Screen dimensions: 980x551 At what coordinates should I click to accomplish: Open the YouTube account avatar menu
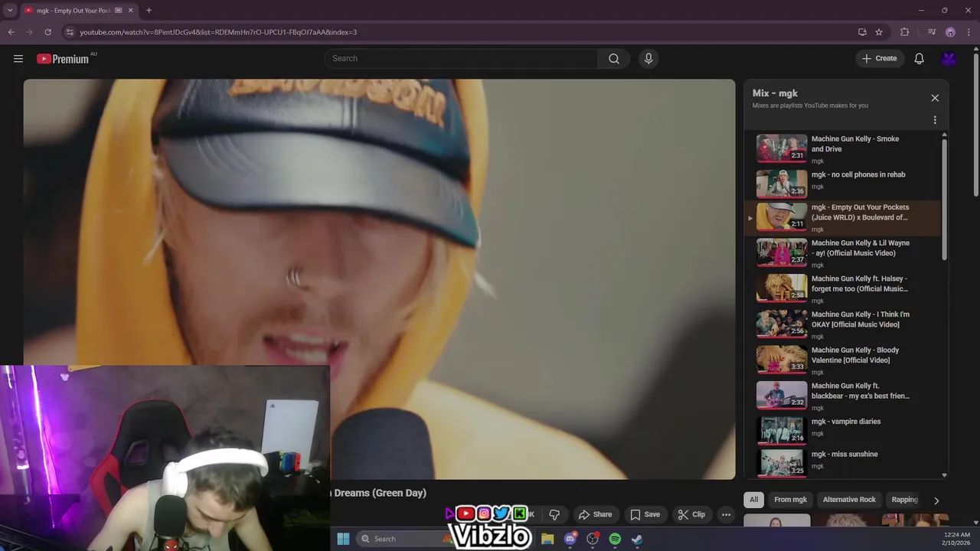pyautogui.click(x=949, y=58)
